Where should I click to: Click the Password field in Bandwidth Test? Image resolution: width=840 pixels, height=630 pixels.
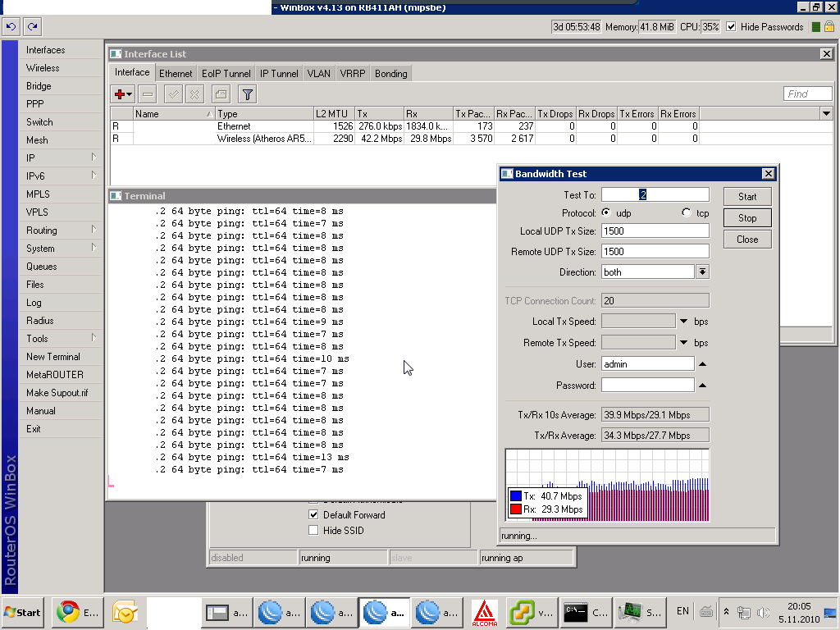648,385
